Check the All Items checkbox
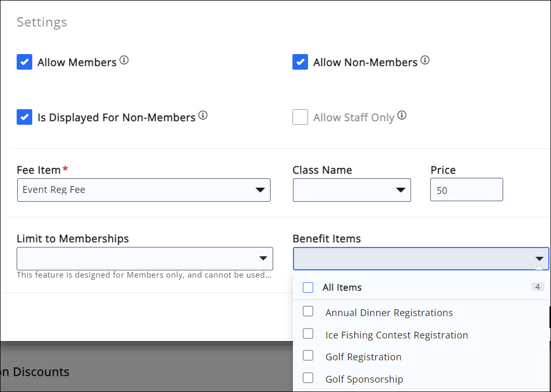 tap(308, 288)
